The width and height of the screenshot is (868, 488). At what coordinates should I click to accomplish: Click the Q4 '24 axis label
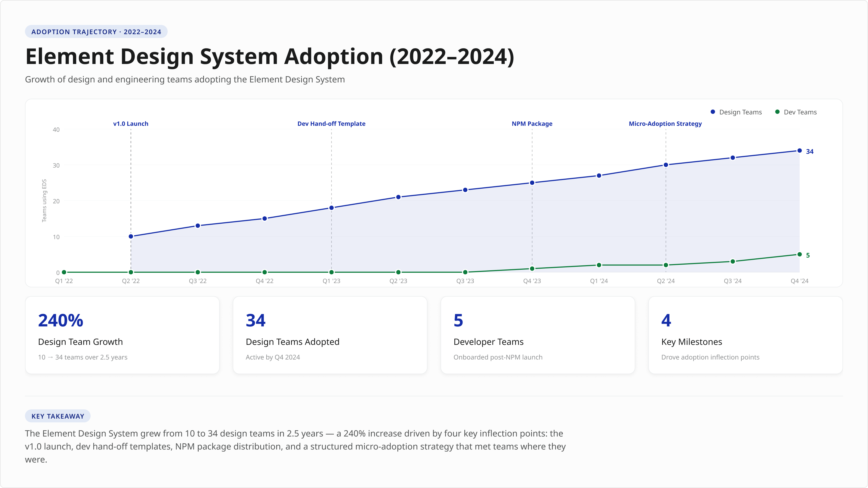(x=800, y=281)
